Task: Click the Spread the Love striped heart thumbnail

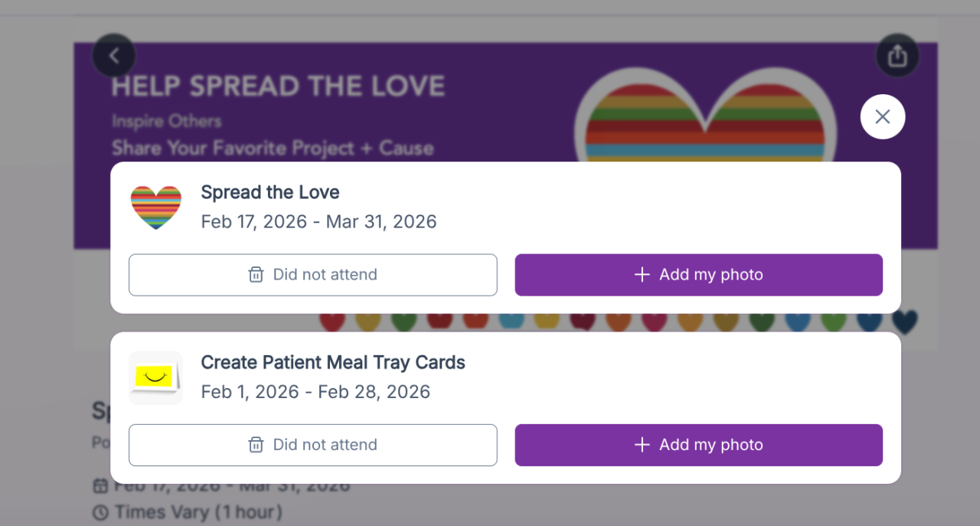Action: pyautogui.click(x=156, y=207)
